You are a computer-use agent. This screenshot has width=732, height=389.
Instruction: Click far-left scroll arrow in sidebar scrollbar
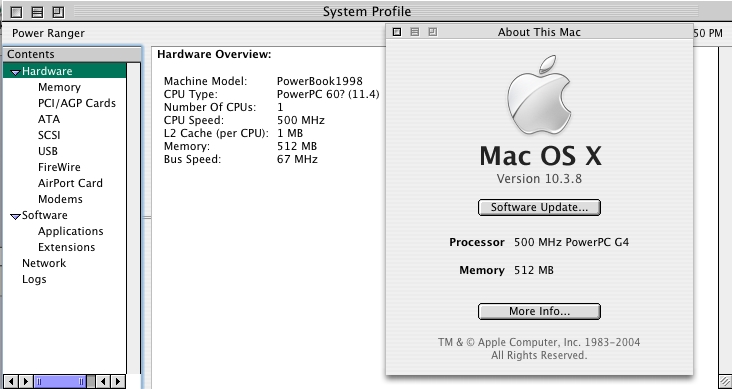pos(11,382)
